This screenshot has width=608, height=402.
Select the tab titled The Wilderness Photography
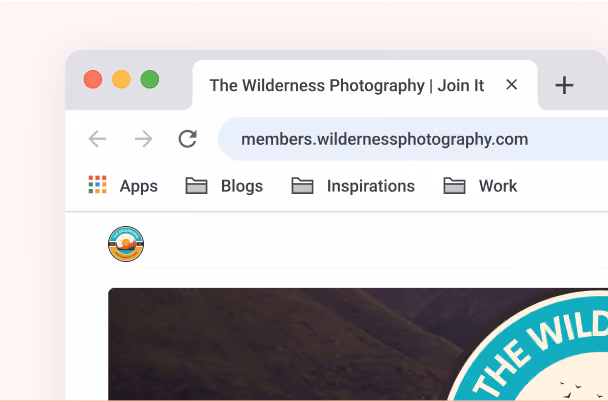[x=347, y=85]
